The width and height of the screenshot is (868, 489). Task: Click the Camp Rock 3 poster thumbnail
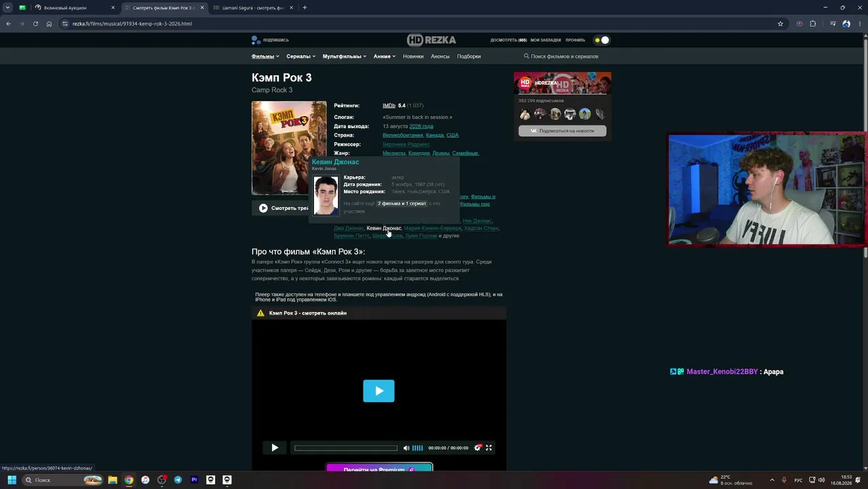point(289,148)
